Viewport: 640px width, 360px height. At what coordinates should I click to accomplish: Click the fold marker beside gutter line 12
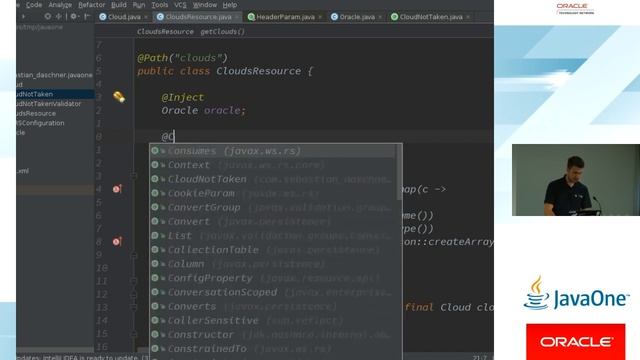point(133,294)
